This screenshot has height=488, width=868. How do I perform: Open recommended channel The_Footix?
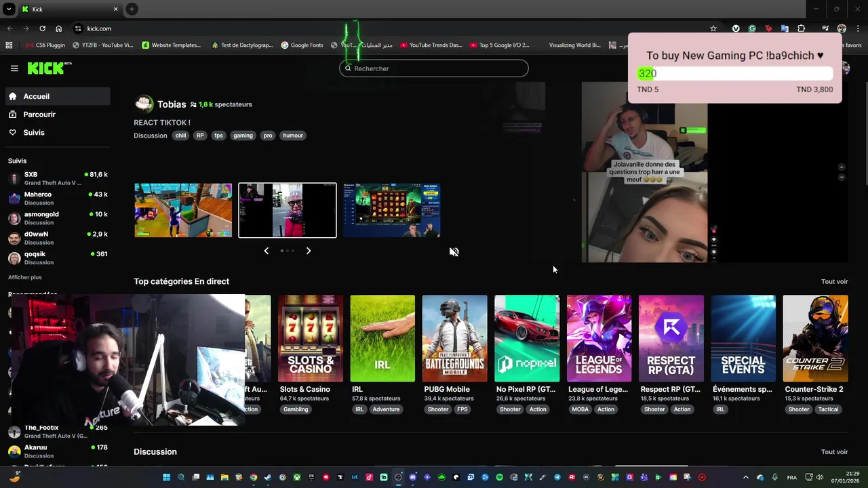tap(58, 431)
